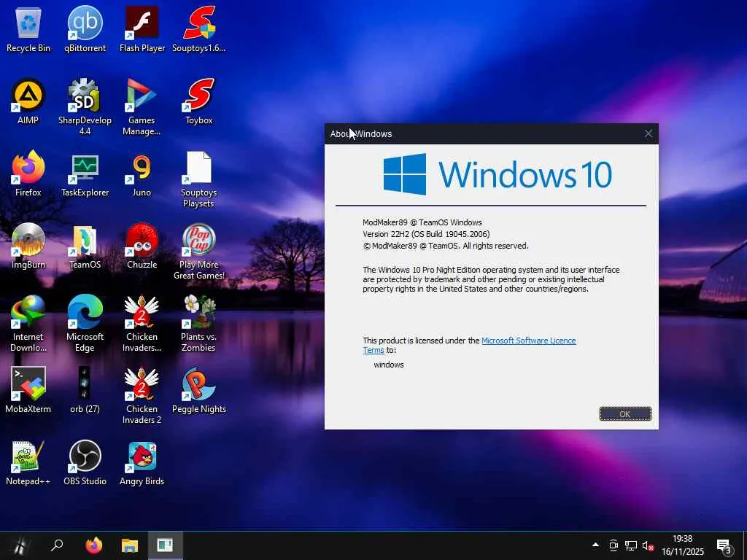Select the TaskExplorer shortcut
Viewport: 747px width, 560px height.
pos(85,174)
